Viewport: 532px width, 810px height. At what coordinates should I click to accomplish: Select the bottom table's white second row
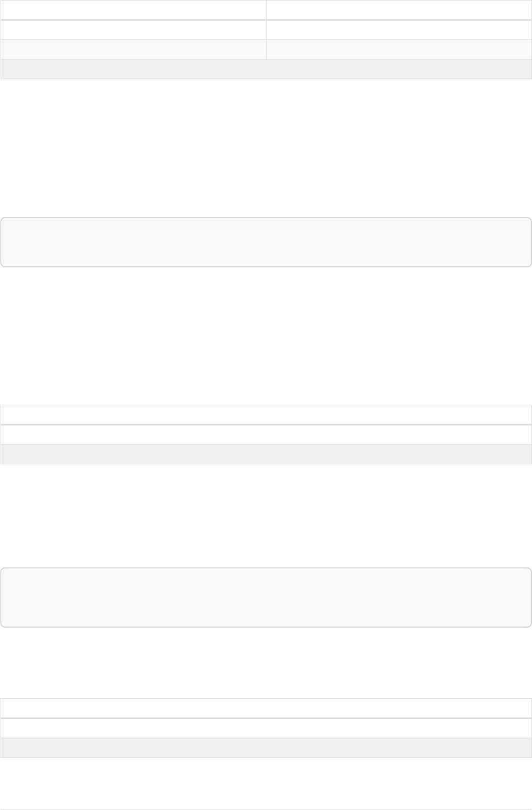[x=266, y=728]
